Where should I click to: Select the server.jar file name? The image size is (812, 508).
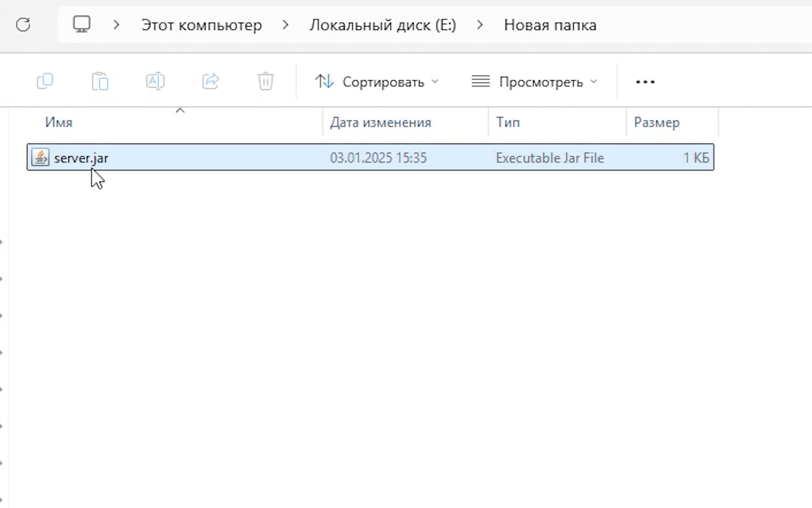tap(81, 158)
